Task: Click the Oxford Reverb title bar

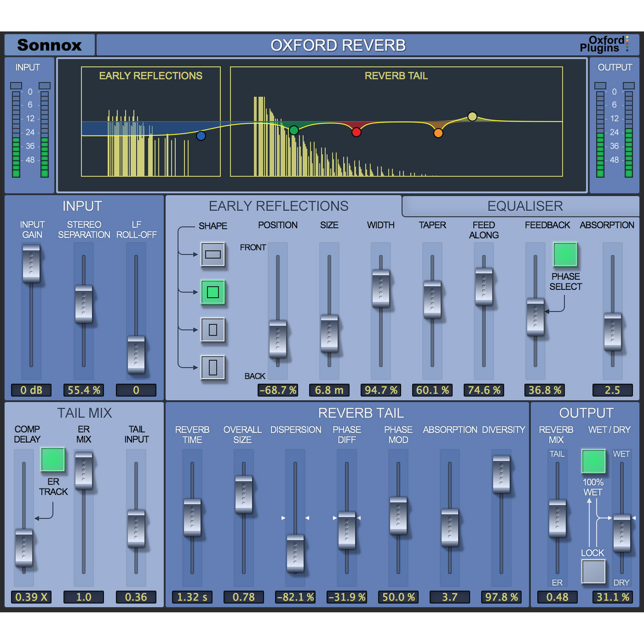Action: point(338,45)
